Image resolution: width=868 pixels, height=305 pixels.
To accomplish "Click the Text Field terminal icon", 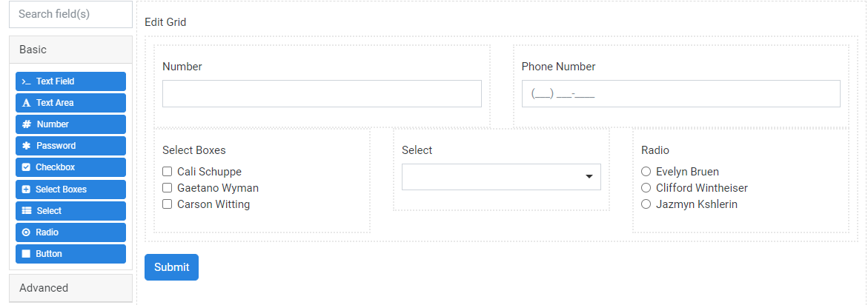I will (x=26, y=81).
